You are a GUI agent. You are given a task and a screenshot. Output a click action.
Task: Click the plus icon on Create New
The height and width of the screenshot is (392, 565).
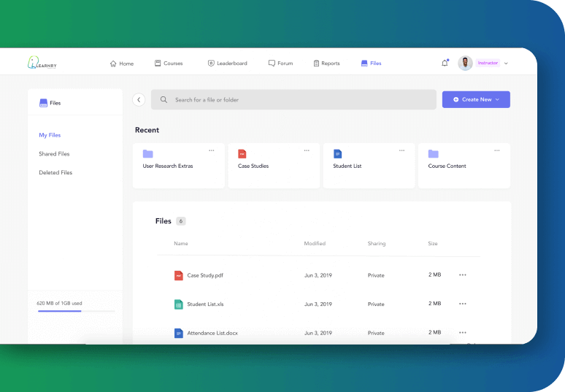coord(456,99)
